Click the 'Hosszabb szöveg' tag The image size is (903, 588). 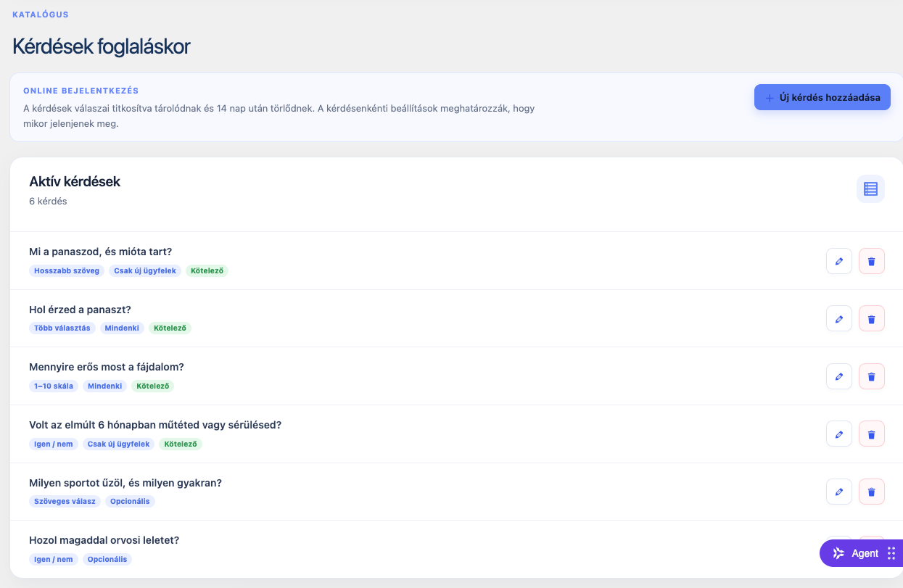67,270
